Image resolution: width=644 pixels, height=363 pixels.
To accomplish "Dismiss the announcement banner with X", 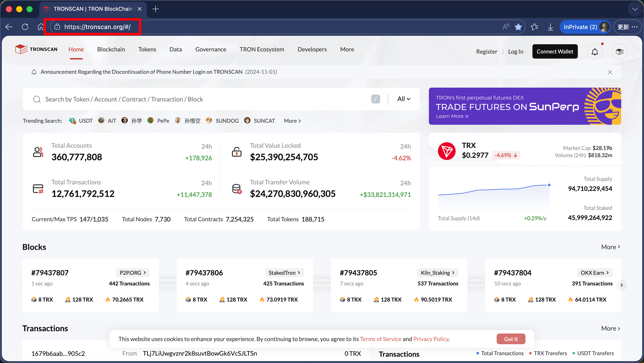I will coord(610,72).
